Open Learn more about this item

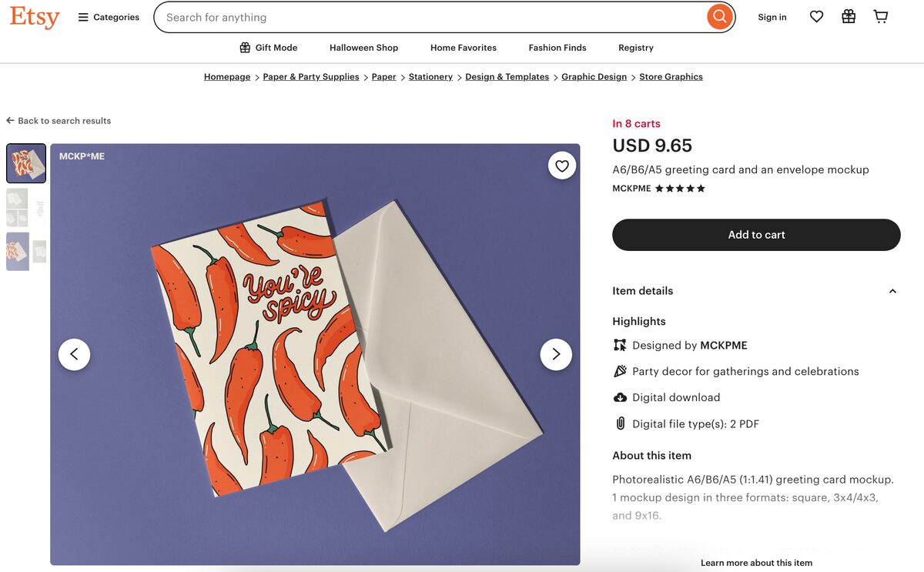[756, 563]
